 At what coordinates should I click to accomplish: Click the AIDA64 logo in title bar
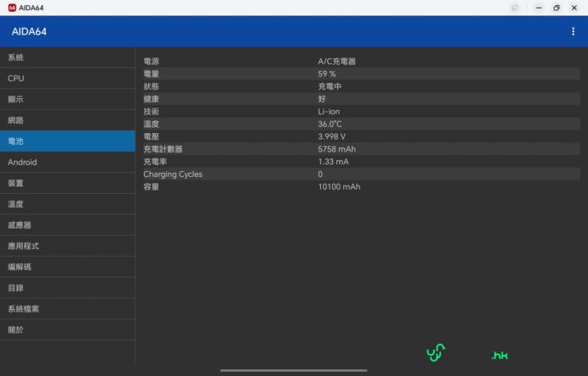click(x=12, y=8)
